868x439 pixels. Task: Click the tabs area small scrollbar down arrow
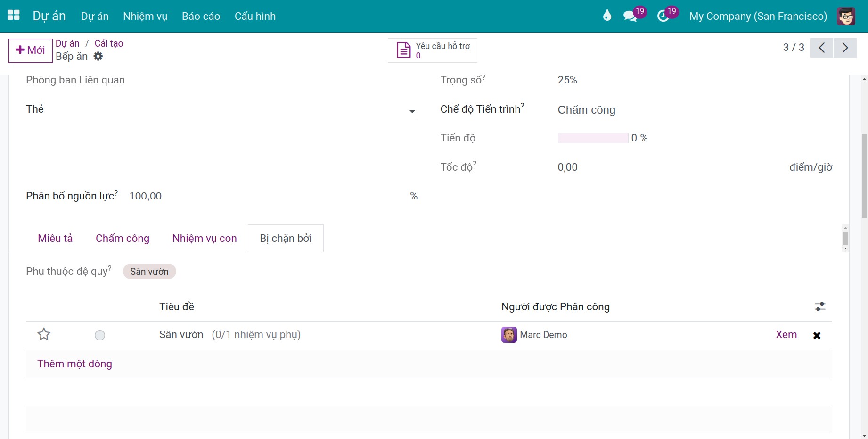pos(845,248)
